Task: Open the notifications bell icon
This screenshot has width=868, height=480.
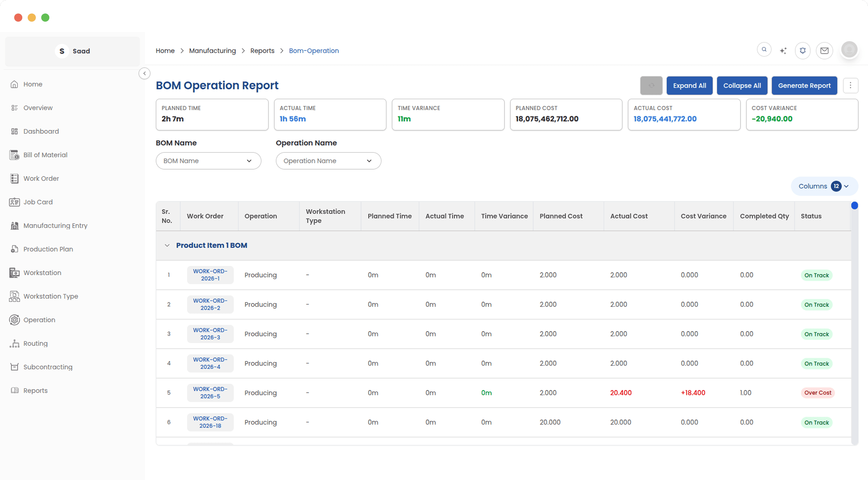Action: point(803,50)
